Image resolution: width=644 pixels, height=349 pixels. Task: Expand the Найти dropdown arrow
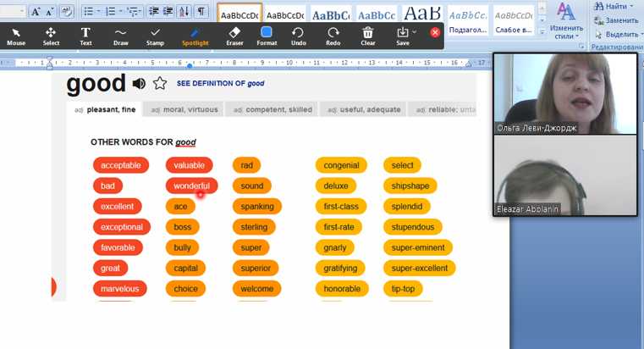pos(631,6)
